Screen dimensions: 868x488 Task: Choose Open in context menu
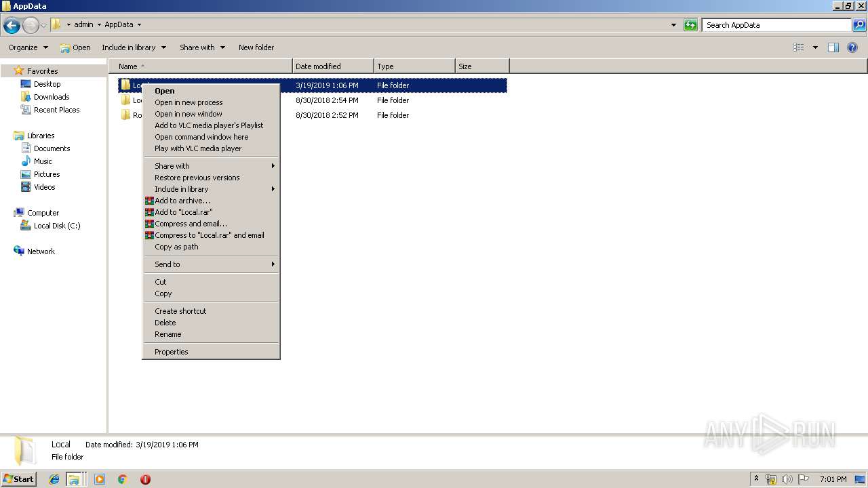(x=211, y=91)
